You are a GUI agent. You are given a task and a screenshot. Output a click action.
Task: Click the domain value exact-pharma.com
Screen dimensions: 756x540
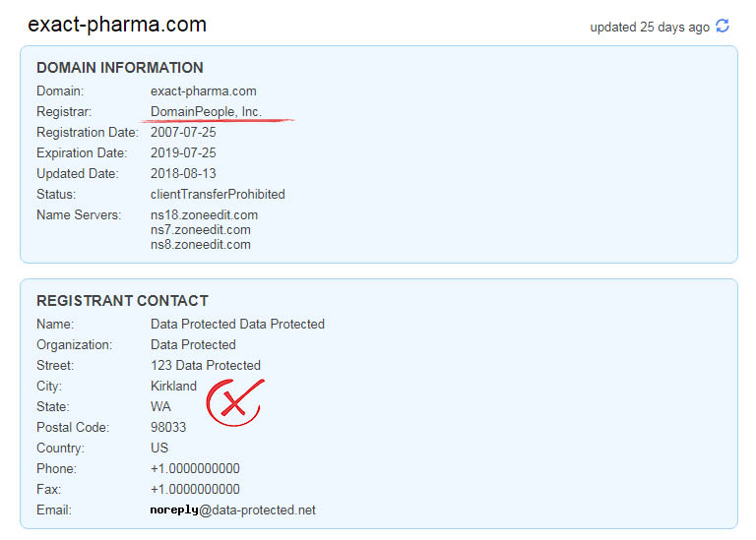(x=203, y=91)
